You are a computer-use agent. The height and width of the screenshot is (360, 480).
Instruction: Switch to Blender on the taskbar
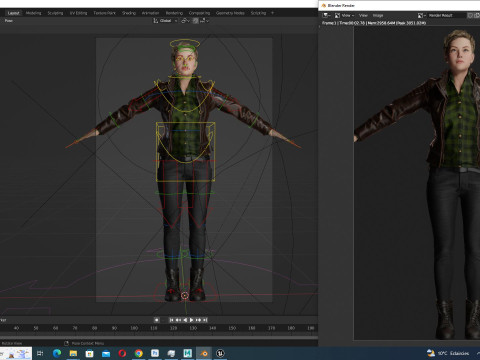click(204, 353)
